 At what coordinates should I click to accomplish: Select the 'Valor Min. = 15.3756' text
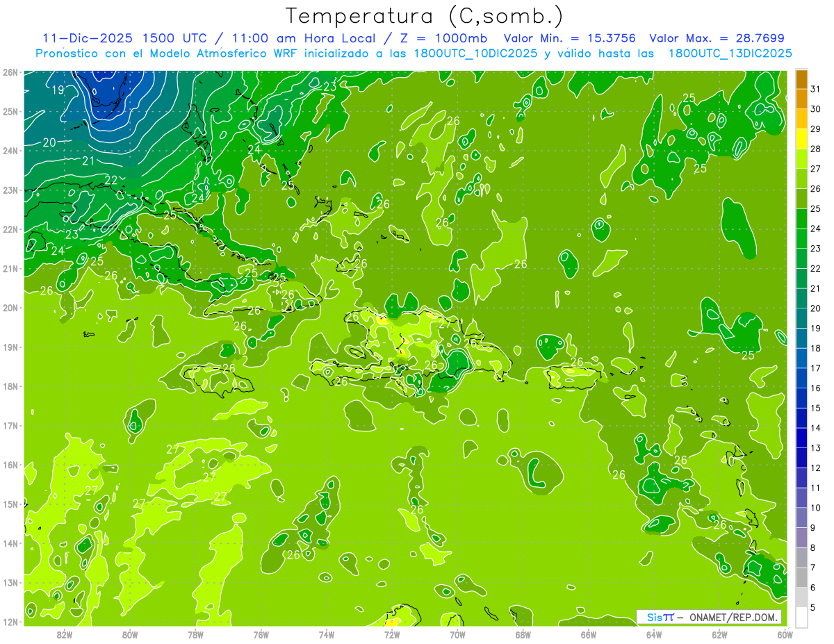tap(569, 38)
